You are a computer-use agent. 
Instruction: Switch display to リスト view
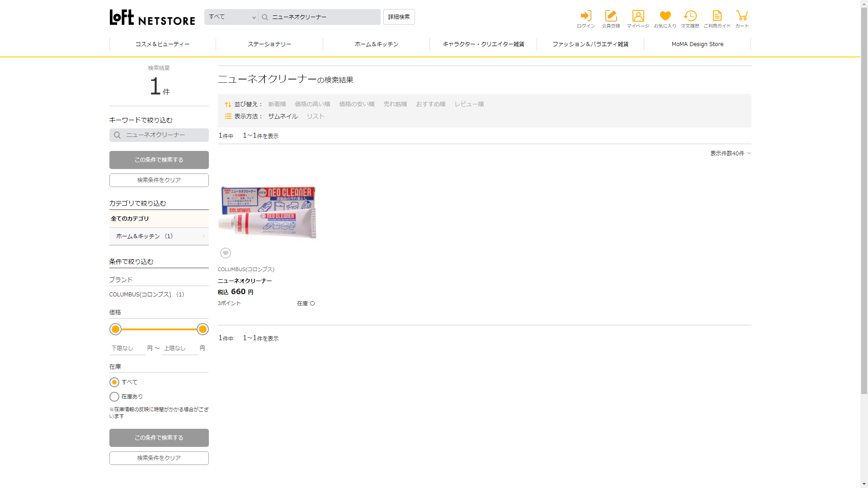click(x=316, y=117)
